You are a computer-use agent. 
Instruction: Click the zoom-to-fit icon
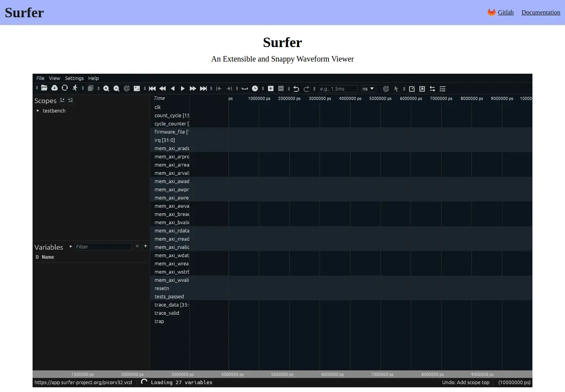click(x=137, y=89)
